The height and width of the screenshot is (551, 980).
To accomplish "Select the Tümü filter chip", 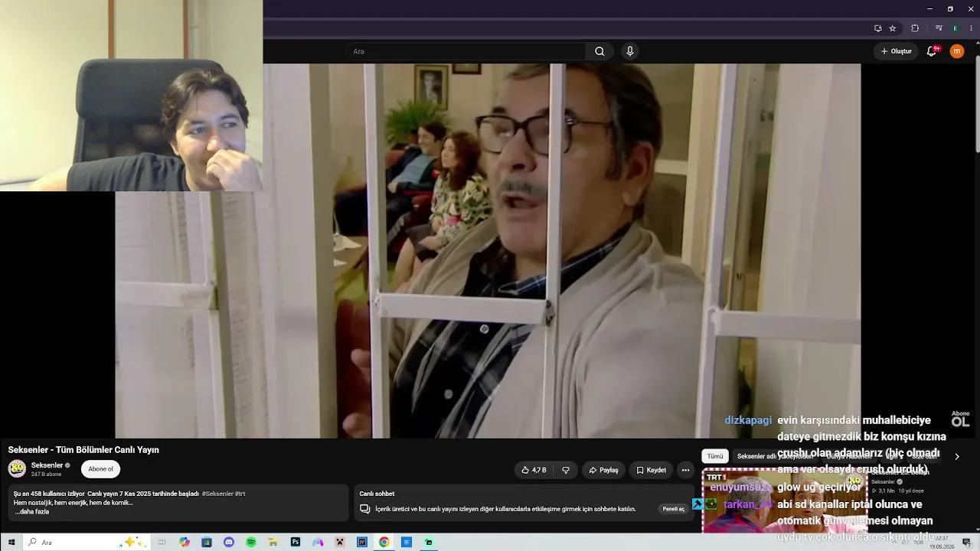I will point(715,456).
